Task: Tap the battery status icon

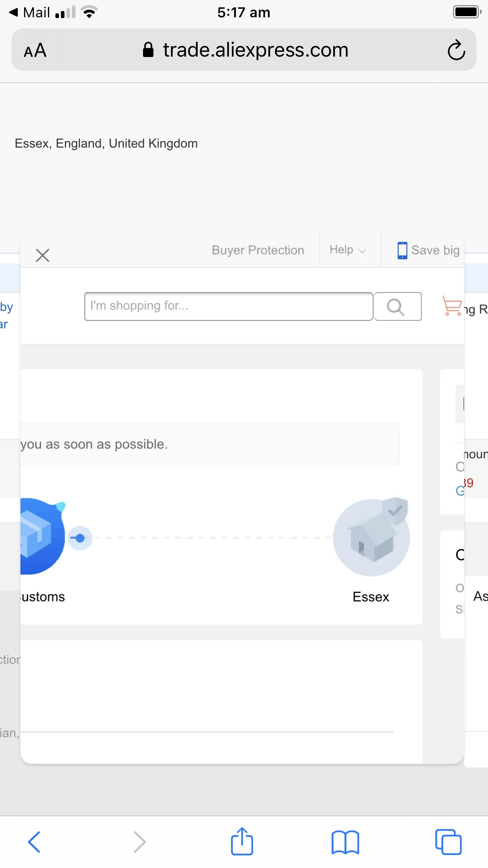Action: tap(467, 12)
